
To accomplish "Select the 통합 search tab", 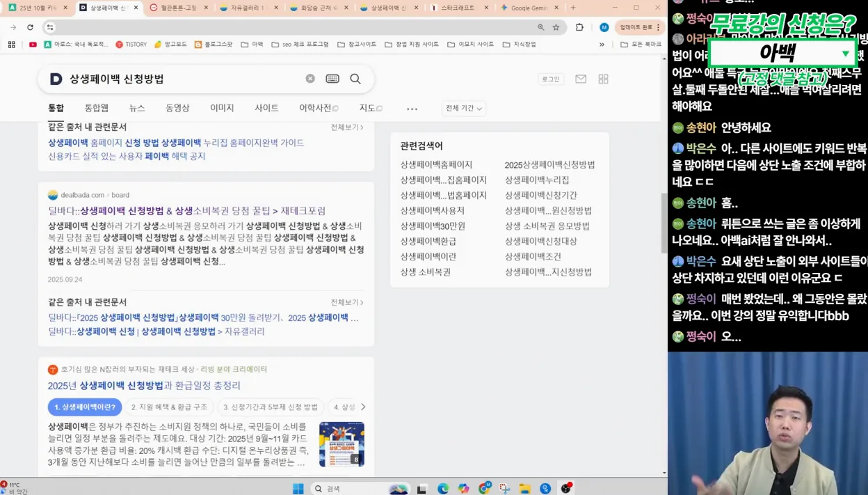I will tap(56, 108).
